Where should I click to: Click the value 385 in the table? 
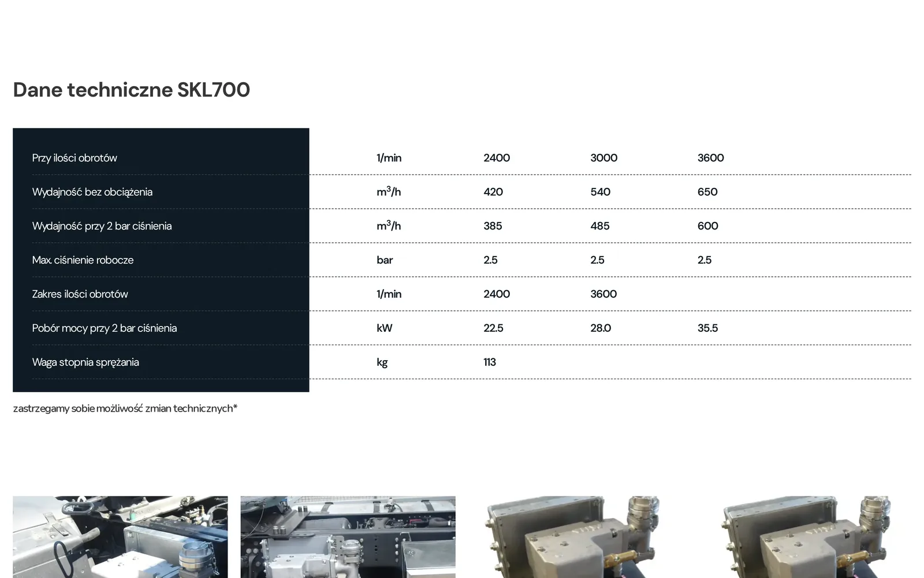pos(493,226)
